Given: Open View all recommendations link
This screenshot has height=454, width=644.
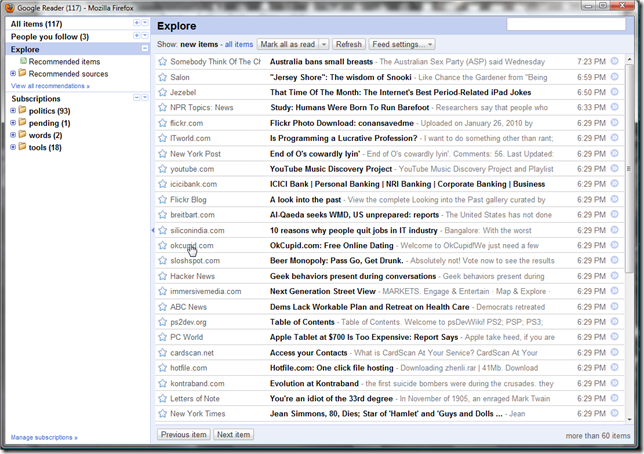Looking at the screenshot, I should pos(50,86).
